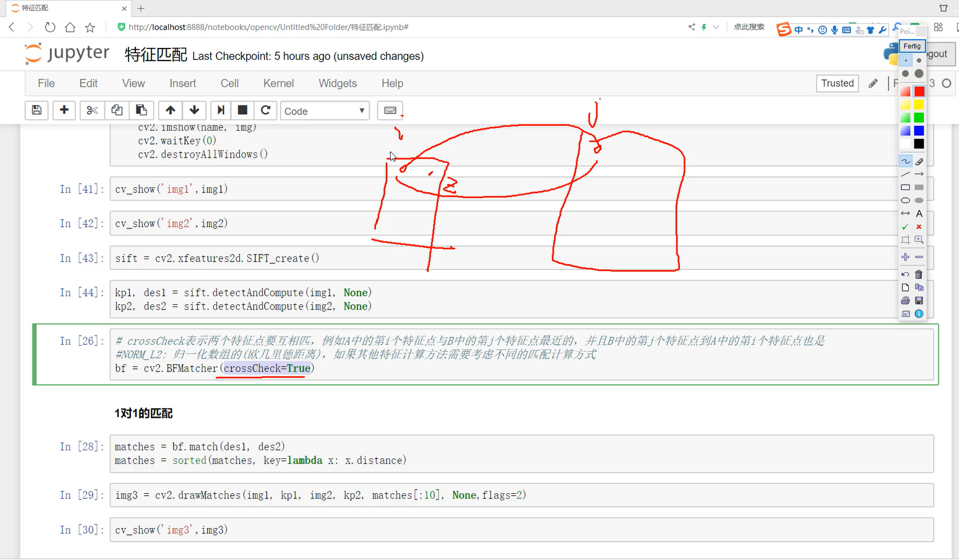Open the Cell menu
This screenshot has width=959, height=560.
pyautogui.click(x=230, y=83)
